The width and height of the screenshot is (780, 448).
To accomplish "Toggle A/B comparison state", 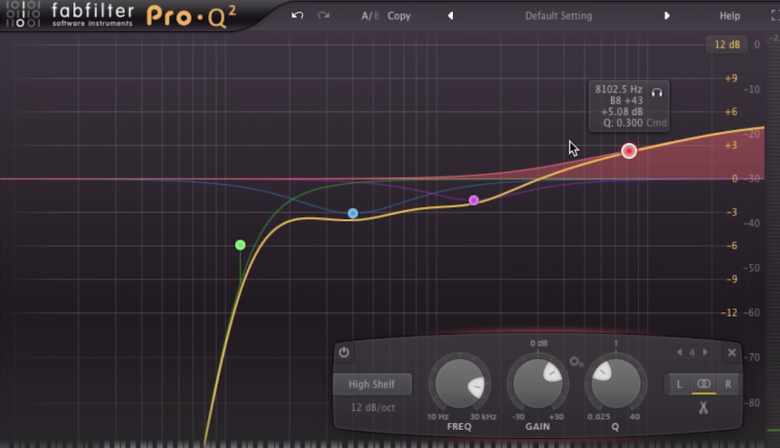I will tap(370, 16).
